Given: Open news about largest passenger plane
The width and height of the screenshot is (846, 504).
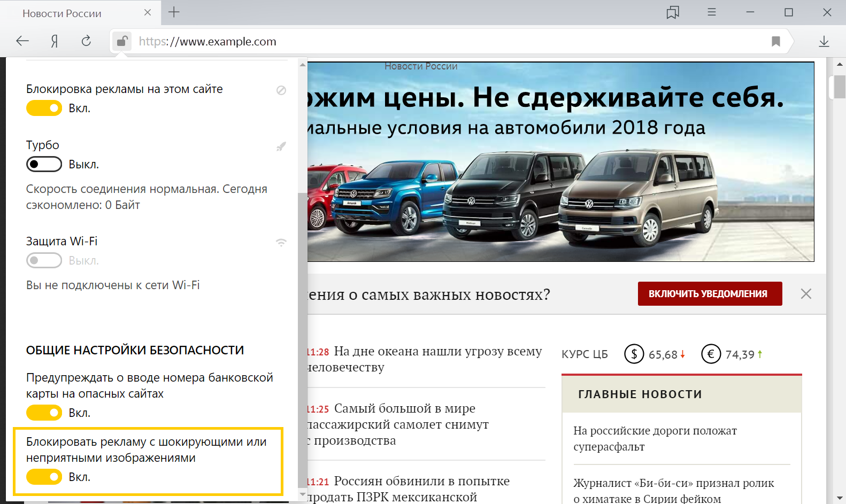Looking at the screenshot, I should click(398, 424).
